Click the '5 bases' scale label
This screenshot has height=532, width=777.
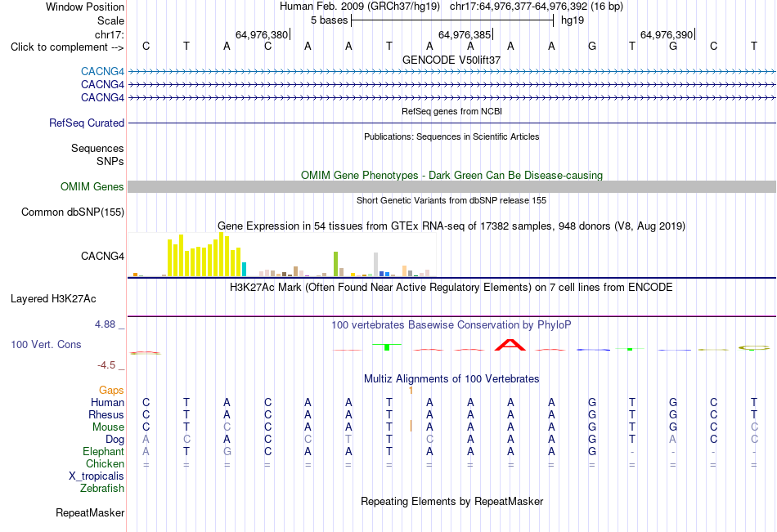coord(329,20)
